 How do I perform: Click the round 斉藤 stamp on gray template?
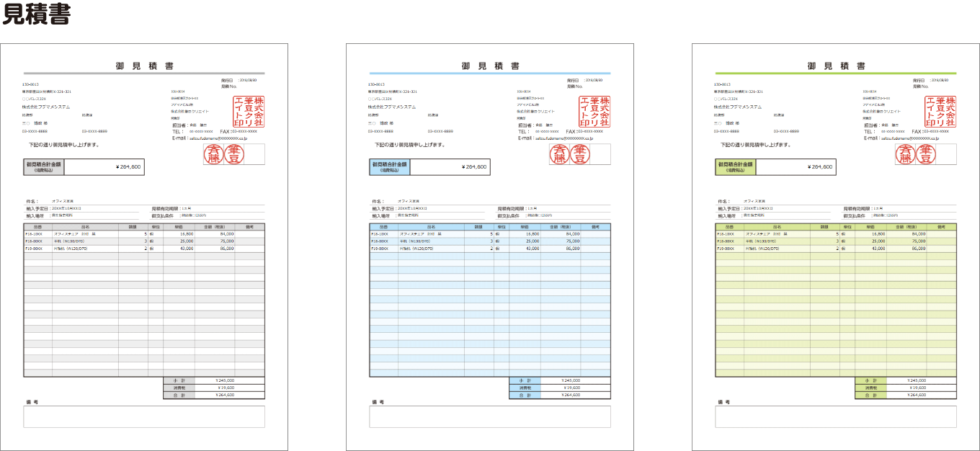coord(215,153)
